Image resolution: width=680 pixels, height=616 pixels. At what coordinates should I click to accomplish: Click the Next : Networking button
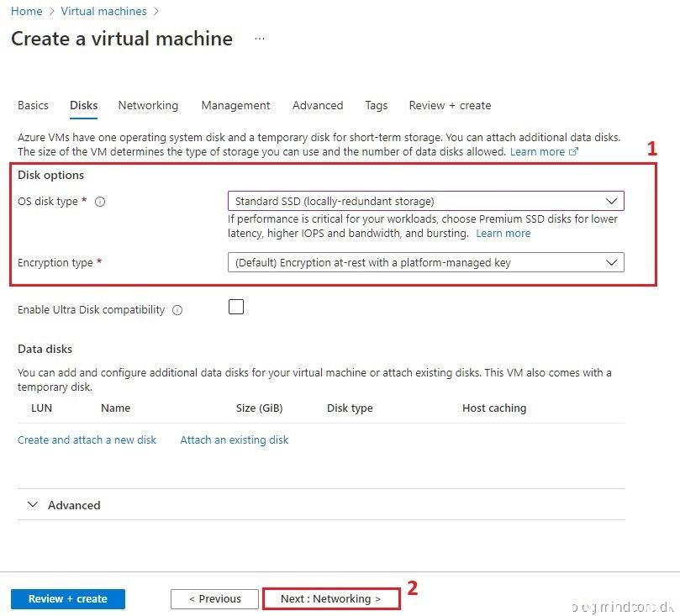coord(330,599)
